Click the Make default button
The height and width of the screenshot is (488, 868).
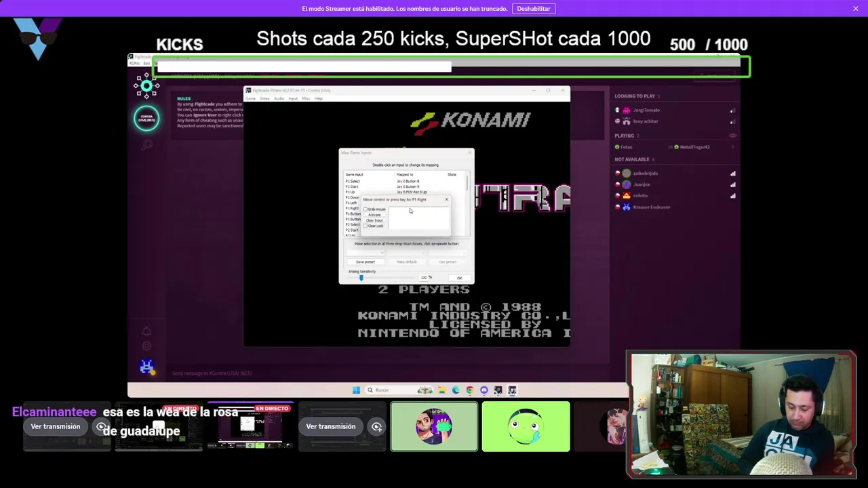406,262
